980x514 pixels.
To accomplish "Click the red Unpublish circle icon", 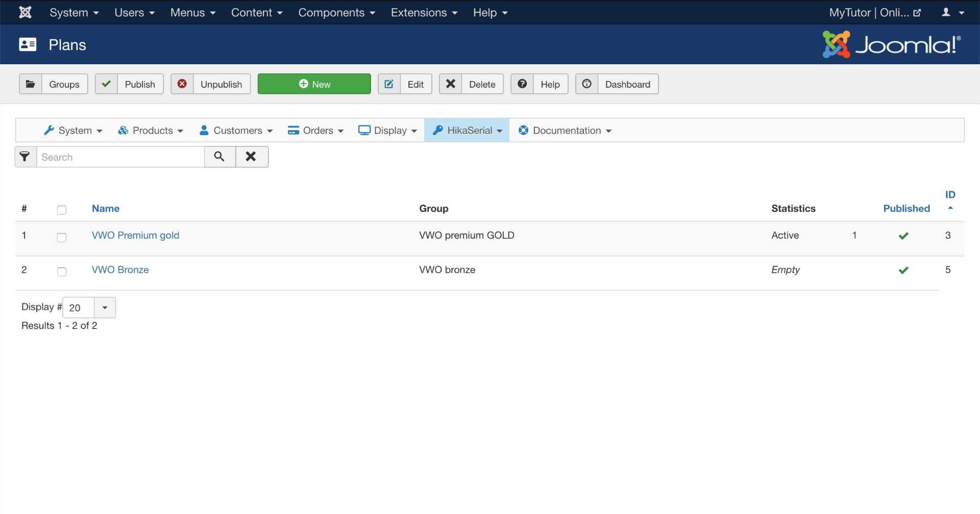I will 182,84.
